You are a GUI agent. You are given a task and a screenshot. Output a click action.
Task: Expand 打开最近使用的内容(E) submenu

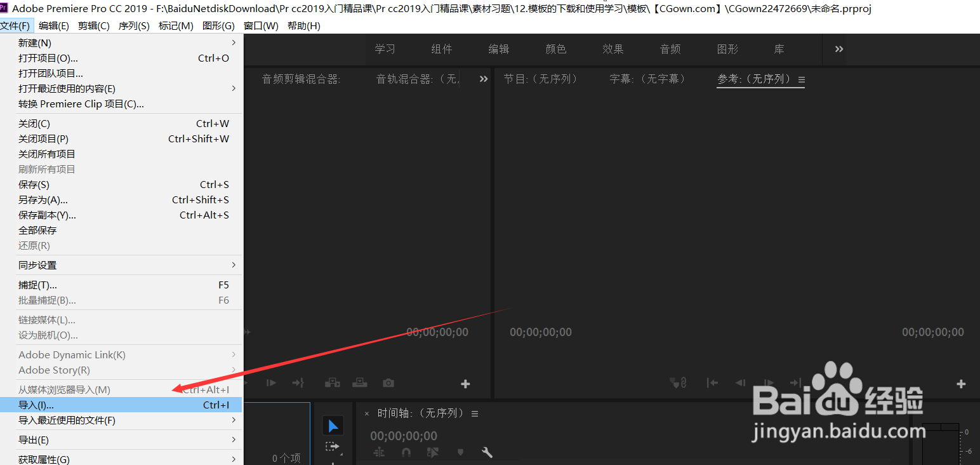[234, 88]
